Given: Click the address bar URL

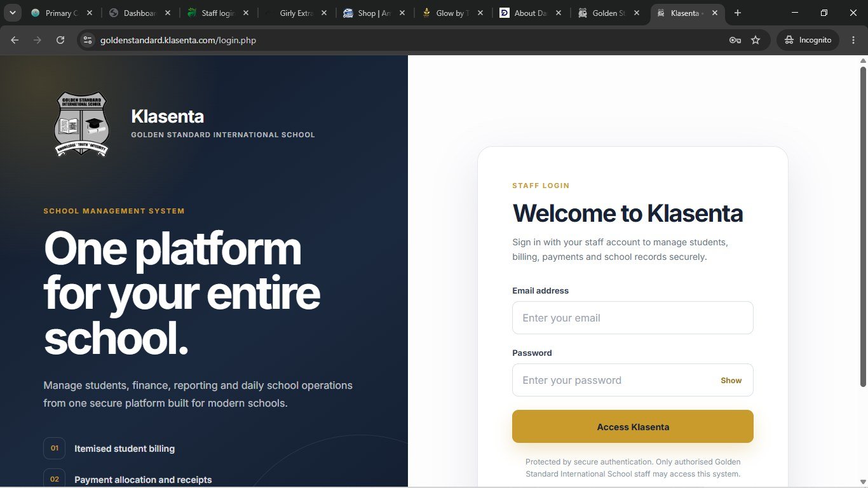Looking at the screenshot, I should [178, 40].
